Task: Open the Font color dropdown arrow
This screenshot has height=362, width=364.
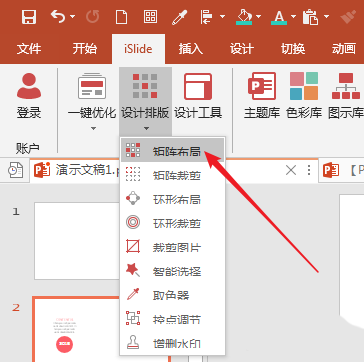Action: [293, 16]
